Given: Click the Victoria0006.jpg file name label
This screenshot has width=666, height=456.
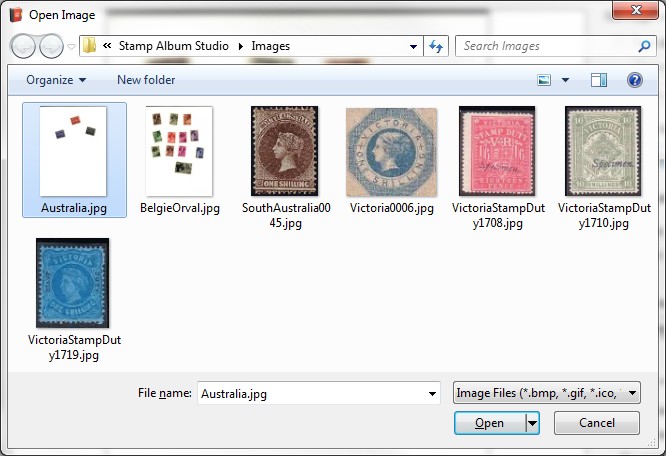Looking at the screenshot, I should (392, 208).
